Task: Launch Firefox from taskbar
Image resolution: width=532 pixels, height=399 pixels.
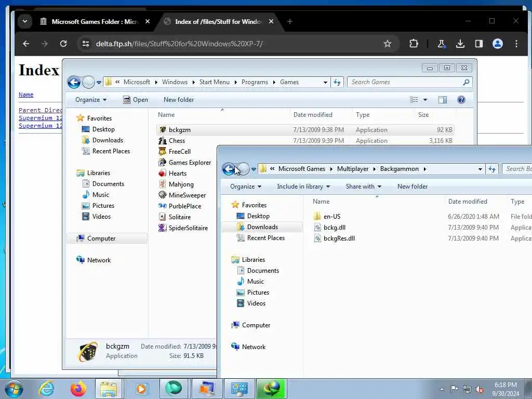Action: (78, 389)
